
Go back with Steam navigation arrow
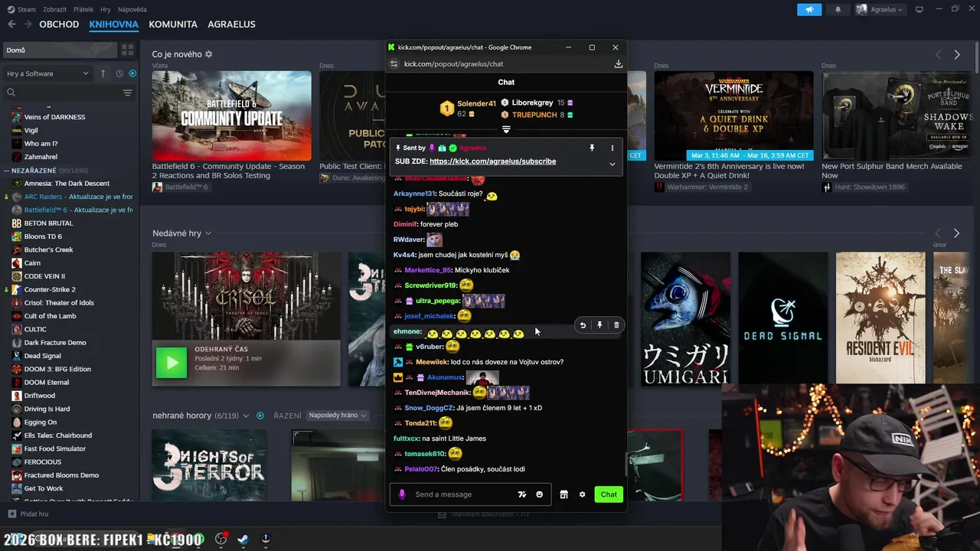coord(11,24)
